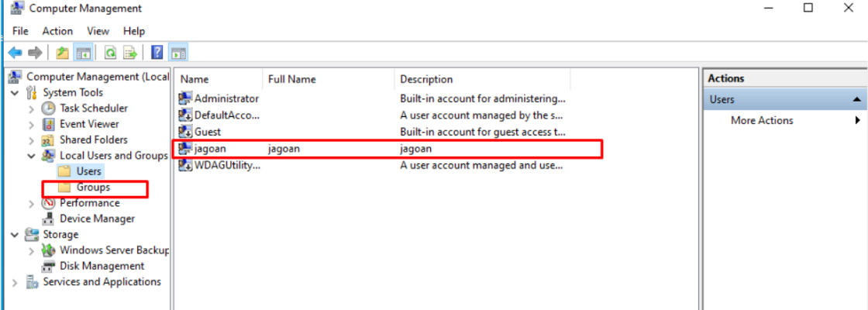This screenshot has height=310, width=868.
Task: Click the Windows Server Backup icon
Action: tap(49, 250)
